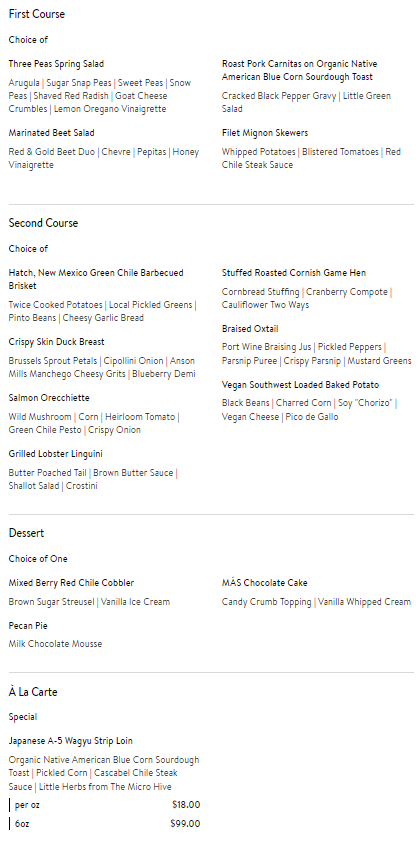Click the Marinated Beet Salad heading
Viewport: 420px width, 841px height.
click(x=51, y=133)
